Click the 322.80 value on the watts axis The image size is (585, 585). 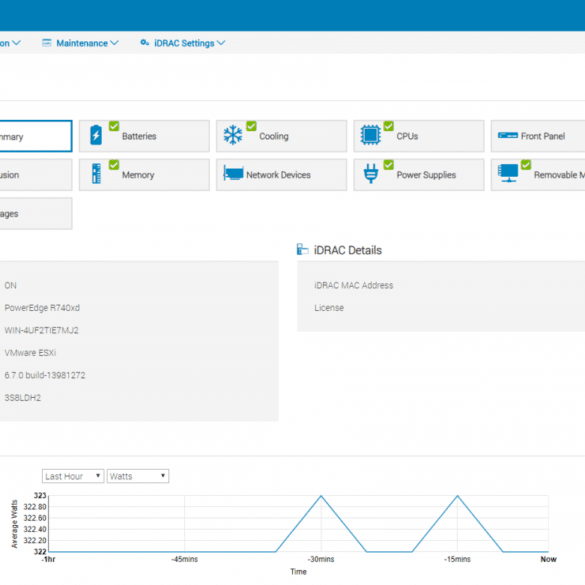(35, 507)
